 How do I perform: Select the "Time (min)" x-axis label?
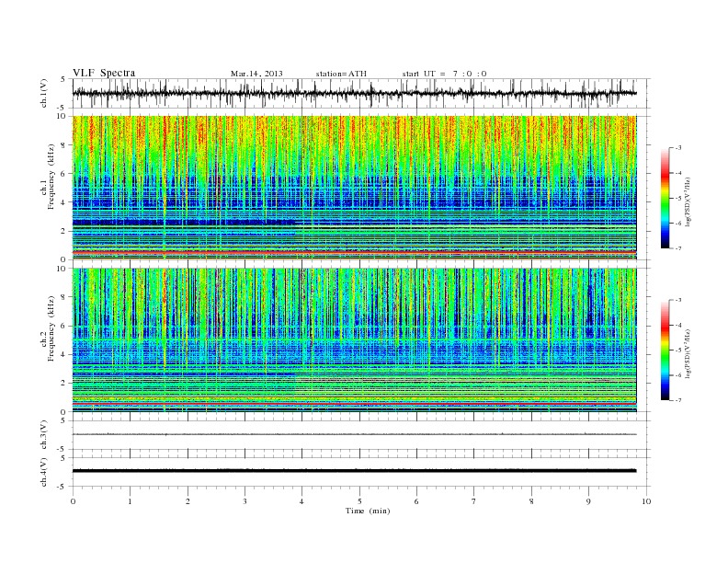tap(368, 511)
